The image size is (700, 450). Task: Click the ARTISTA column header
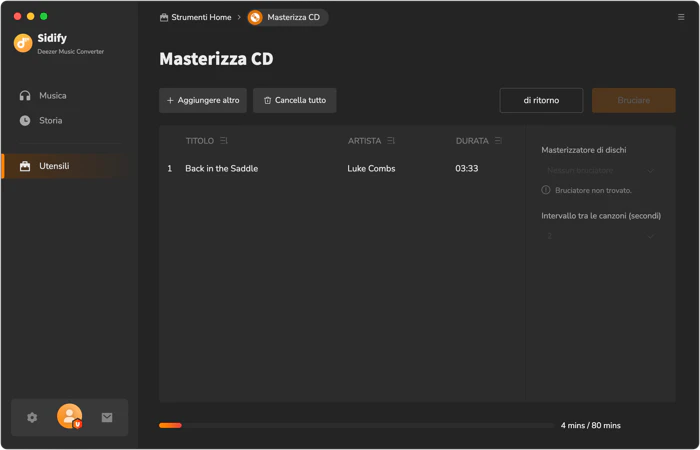364,141
